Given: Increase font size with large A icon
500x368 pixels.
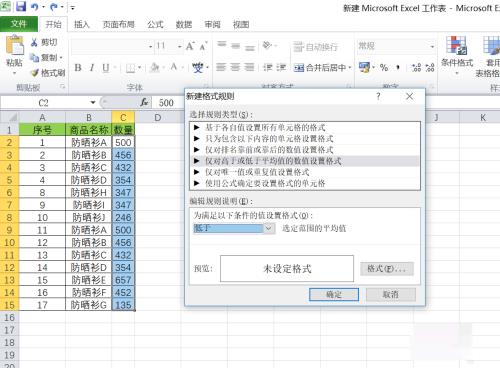Looking at the screenshot, I should pos(190,46).
